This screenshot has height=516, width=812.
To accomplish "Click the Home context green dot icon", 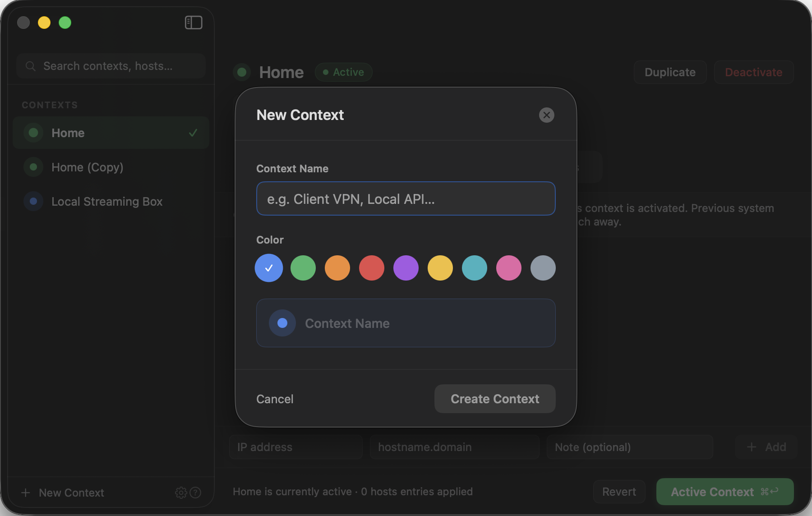I will click(33, 133).
